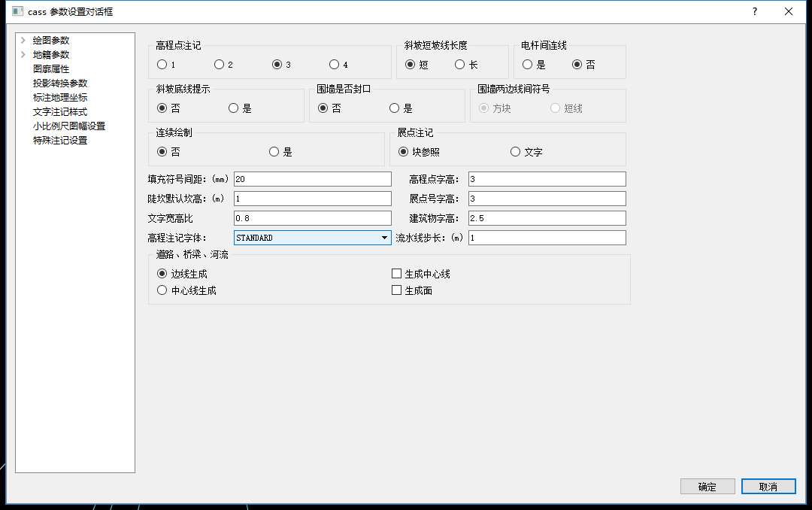Enable the 生成中心线 checkbox
The width and height of the screenshot is (812, 510).
[x=396, y=273]
